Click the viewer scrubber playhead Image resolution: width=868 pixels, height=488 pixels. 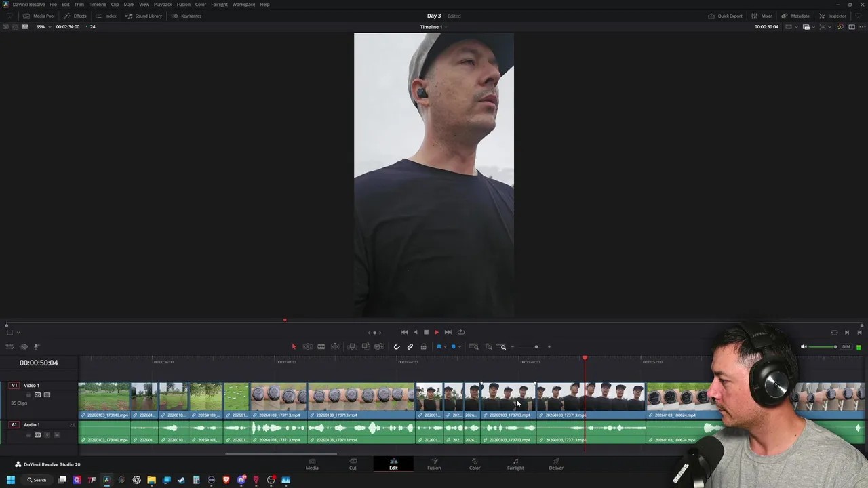click(285, 320)
